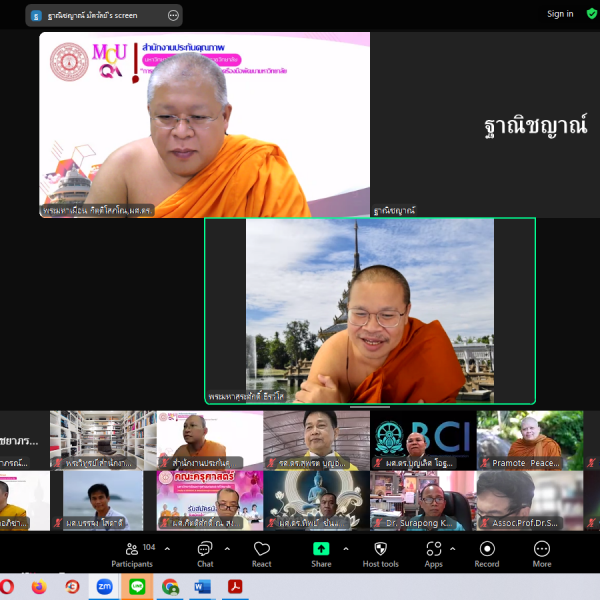Select the bookshelf background participant thumbnail
This screenshot has height=600, width=600.
click(x=103, y=440)
